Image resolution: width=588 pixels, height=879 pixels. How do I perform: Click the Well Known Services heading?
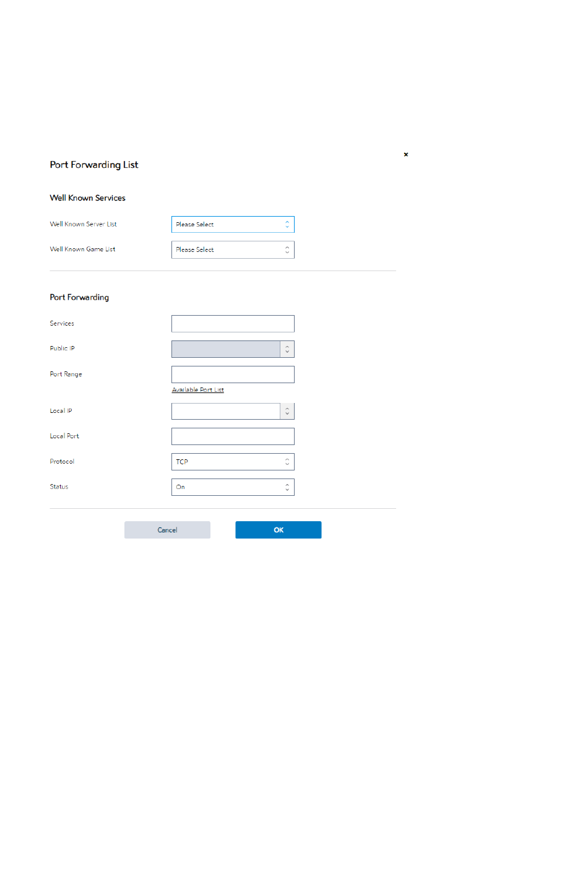[88, 198]
